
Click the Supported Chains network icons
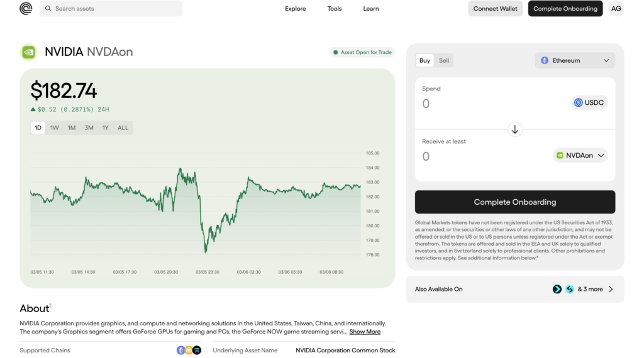(189, 350)
